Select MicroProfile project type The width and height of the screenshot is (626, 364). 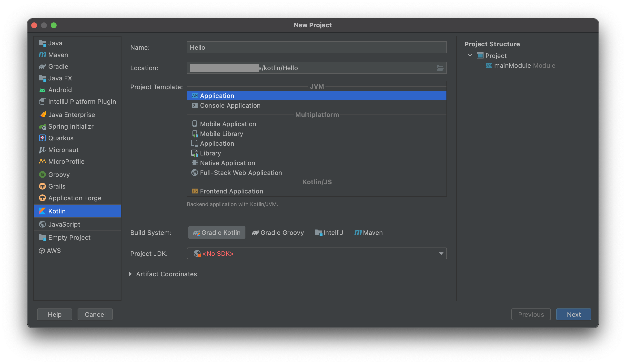(x=77, y=161)
